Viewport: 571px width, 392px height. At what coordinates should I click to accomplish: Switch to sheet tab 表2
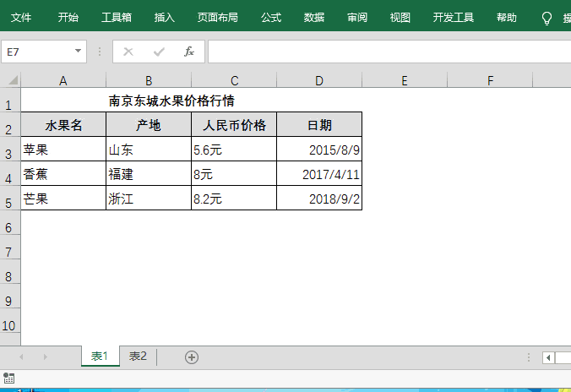tap(138, 357)
